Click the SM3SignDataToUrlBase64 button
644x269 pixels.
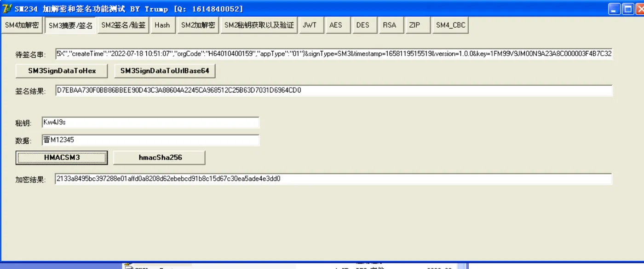pos(165,71)
